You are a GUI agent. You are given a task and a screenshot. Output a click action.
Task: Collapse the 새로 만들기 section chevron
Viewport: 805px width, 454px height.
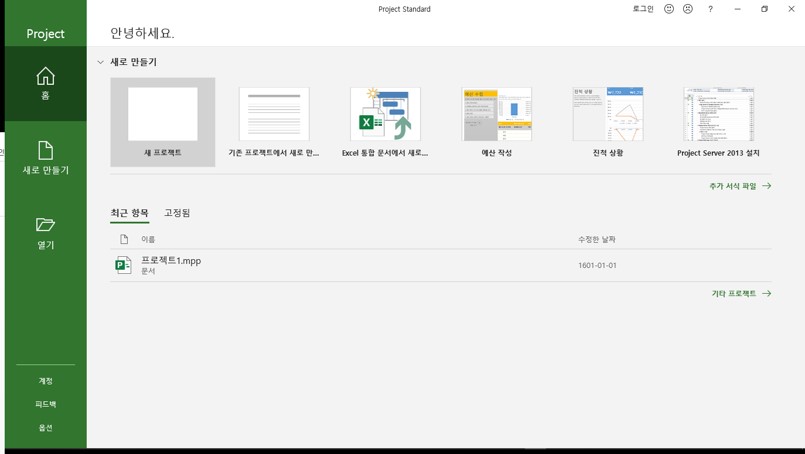pyautogui.click(x=101, y=62)
